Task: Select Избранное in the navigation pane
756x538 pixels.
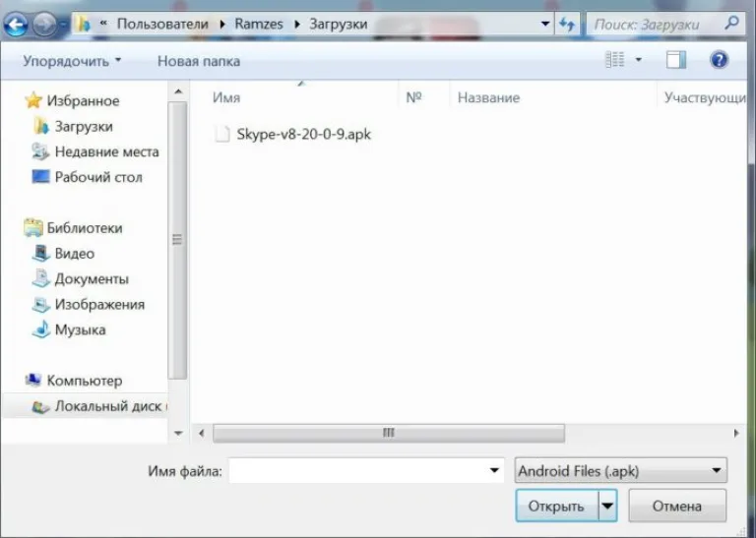Action: [83, 100]
